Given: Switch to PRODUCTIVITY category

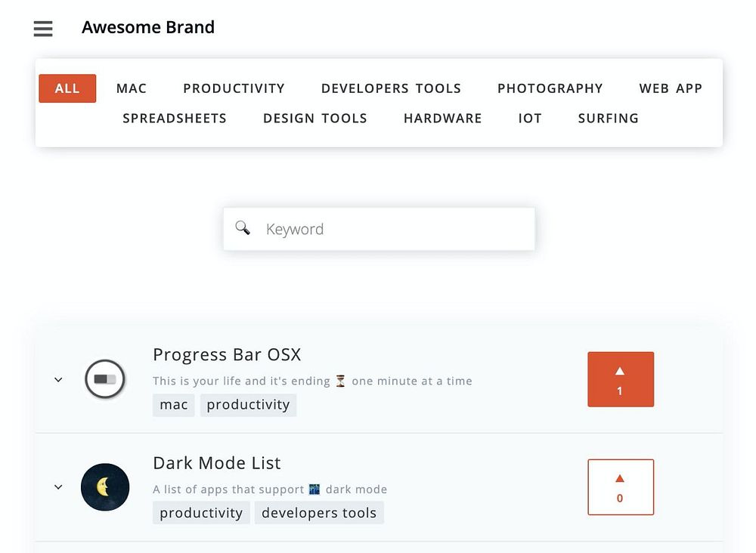Looking at the screenshot, I should tap(234, 88).
